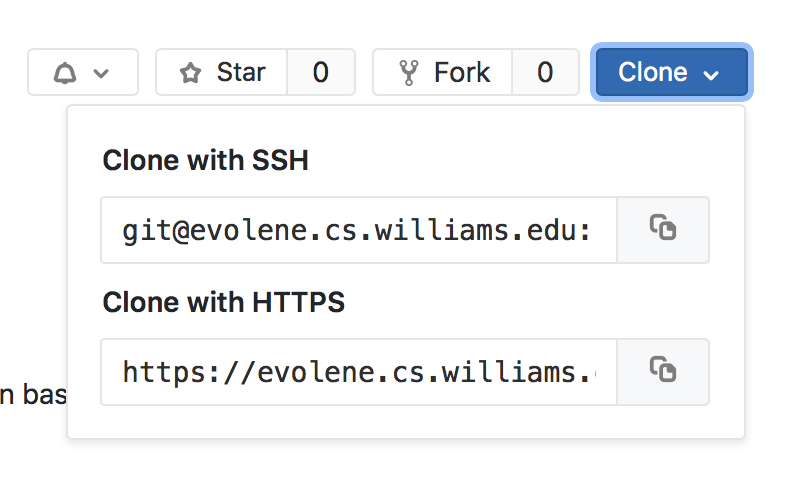The width and height of the screenshot is (786, 488).
Task: Collapse the Clone dropdown using its chevron
Action: tap(711, 74)
